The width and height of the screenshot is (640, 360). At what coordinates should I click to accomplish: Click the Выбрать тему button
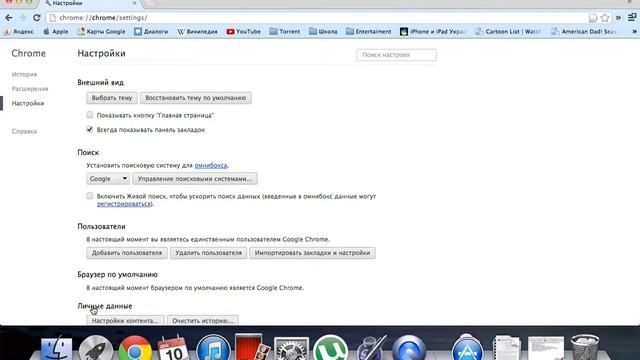(112, 98)
